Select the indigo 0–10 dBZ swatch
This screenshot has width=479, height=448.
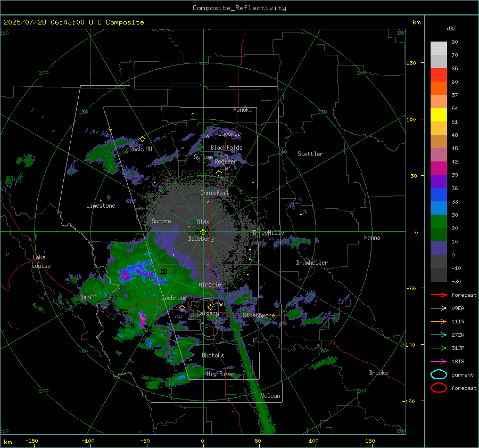pyautogui.click(x=439, y=248)
